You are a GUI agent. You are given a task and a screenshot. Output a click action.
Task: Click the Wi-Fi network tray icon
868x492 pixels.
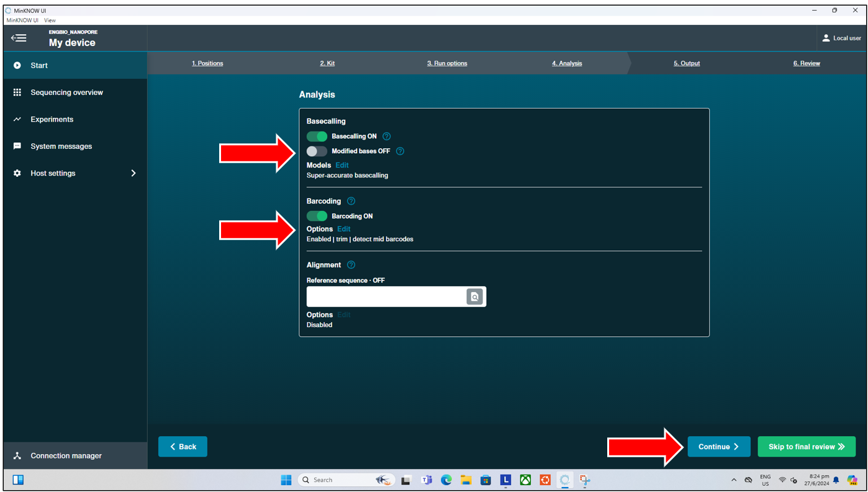pos(782,480)
